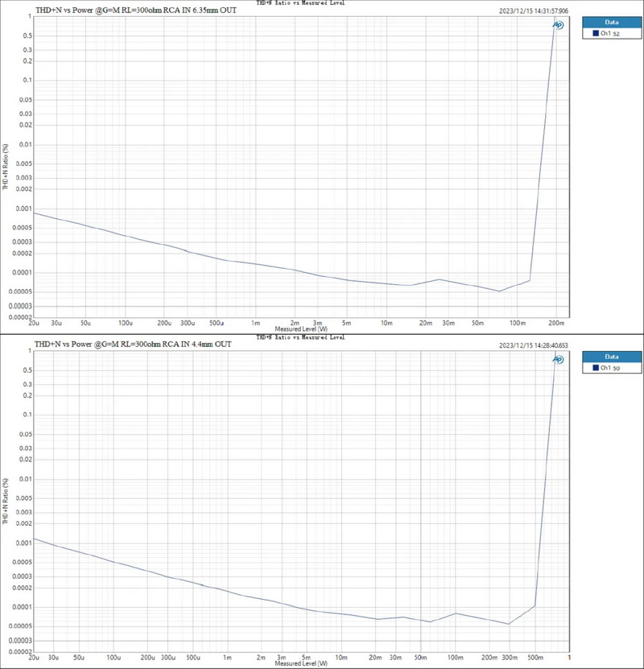Click the '100u' x-axis label on the 4.4mm graph

(x=114, y=658)
